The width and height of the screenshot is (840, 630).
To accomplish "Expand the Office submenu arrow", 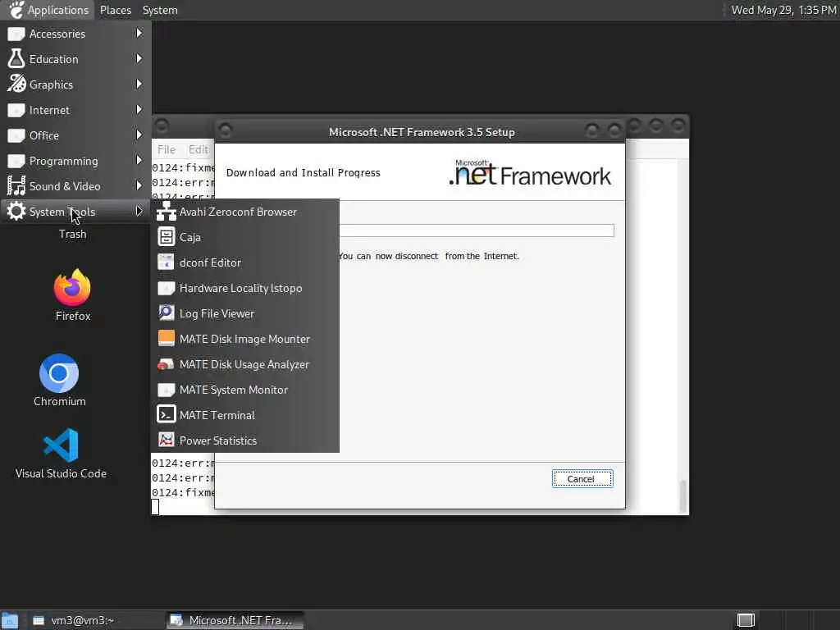I will [x=139, y=135].
